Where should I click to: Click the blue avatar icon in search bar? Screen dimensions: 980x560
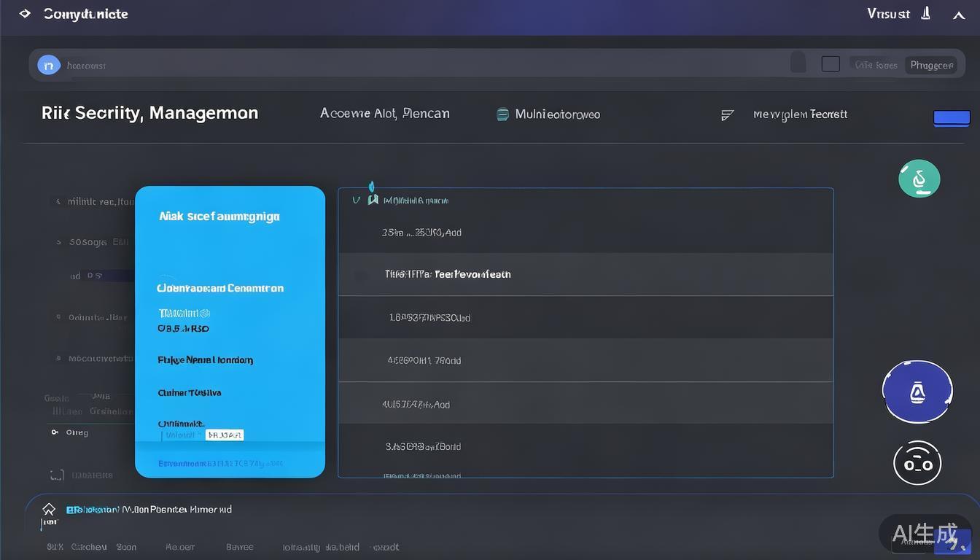click(49, 65)
